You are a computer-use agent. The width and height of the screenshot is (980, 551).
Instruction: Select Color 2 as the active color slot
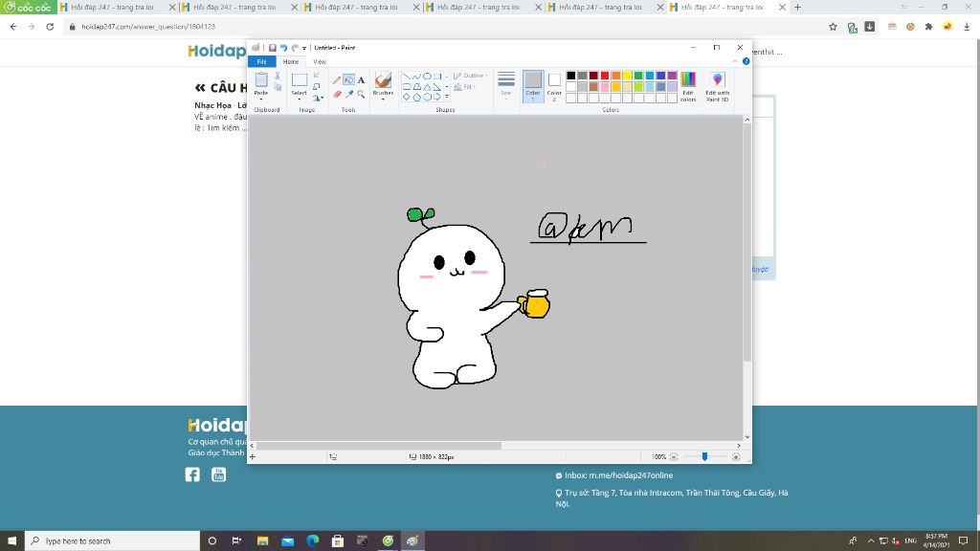point(554,86)
